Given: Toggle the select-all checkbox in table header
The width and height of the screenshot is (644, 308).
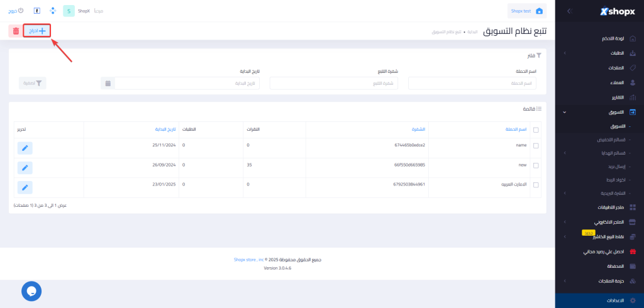Looking at the screenshot, I should click(x=536, y=130).
